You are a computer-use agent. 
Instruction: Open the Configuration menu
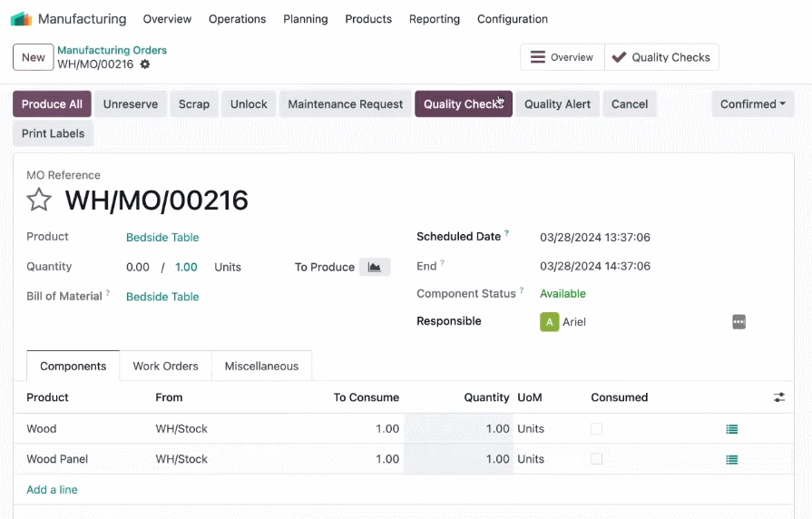[x=513, y=19]
